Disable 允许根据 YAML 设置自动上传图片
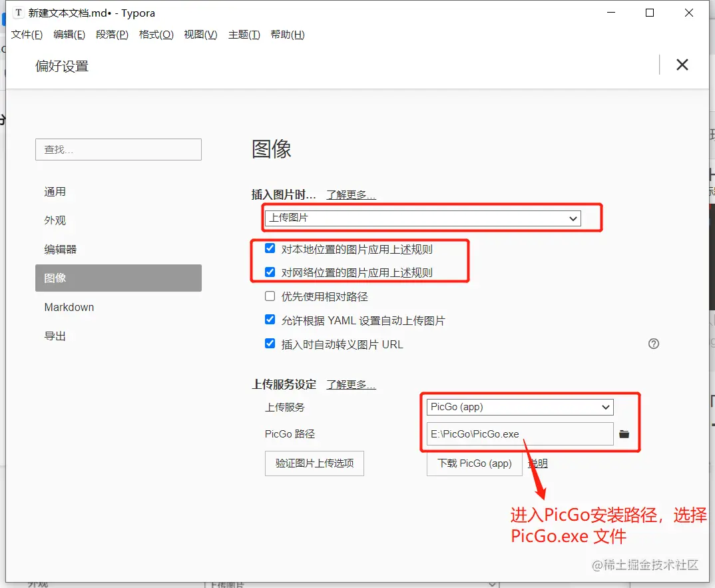 (270, 320)
